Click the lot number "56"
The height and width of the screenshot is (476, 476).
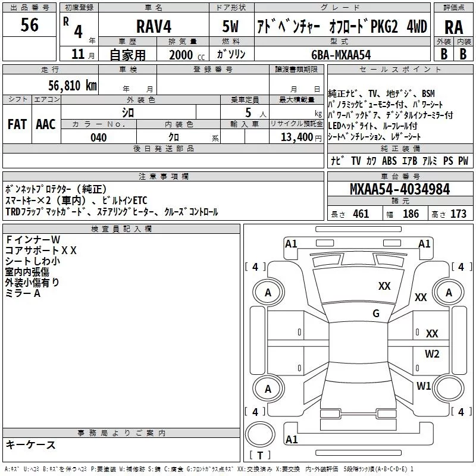pos(29,25)
